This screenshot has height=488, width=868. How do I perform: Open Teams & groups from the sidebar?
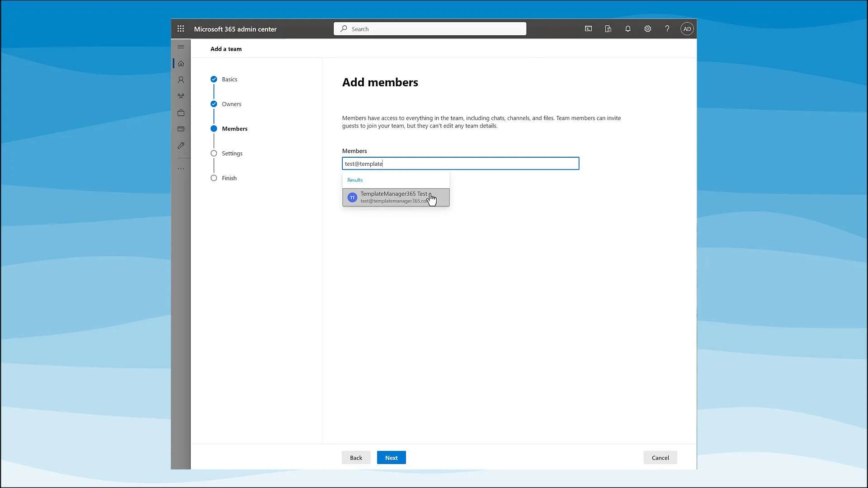tap(181, 96)
